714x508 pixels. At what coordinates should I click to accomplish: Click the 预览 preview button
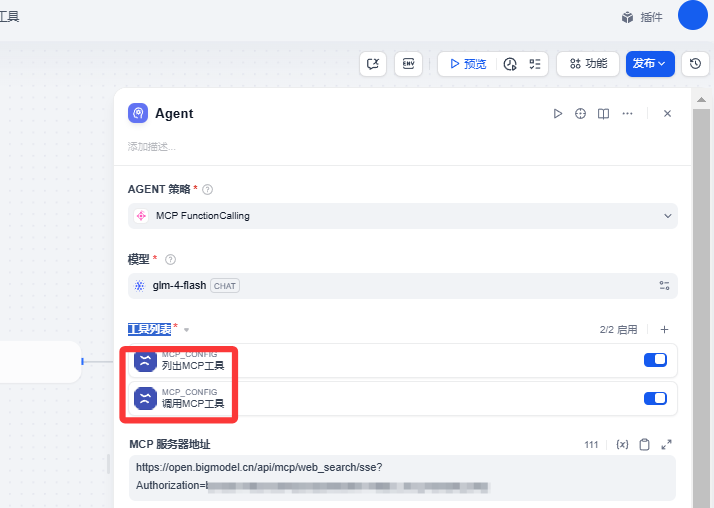pyautogui.click(x=468, y=64)
